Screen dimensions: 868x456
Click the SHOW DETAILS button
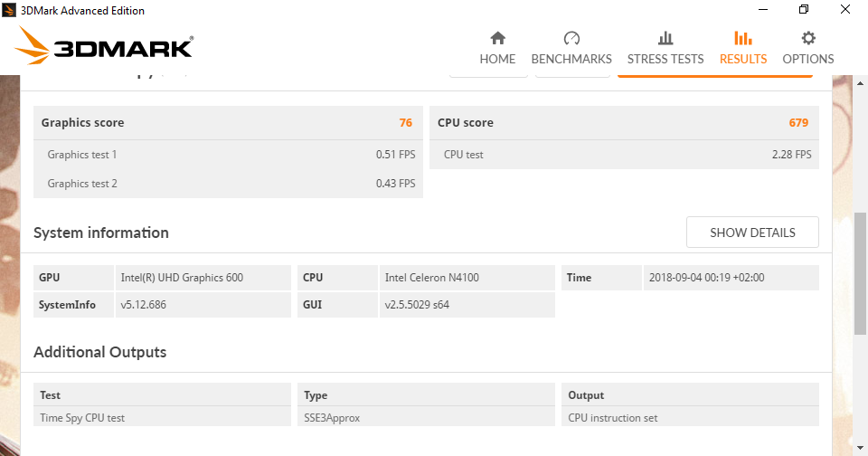coord(752,233)
